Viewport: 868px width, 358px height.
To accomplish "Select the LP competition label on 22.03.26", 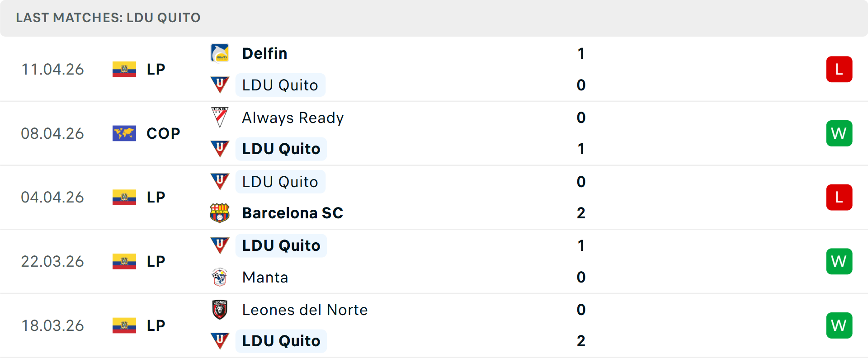I will pyautogui.click(x=156, y=261).
